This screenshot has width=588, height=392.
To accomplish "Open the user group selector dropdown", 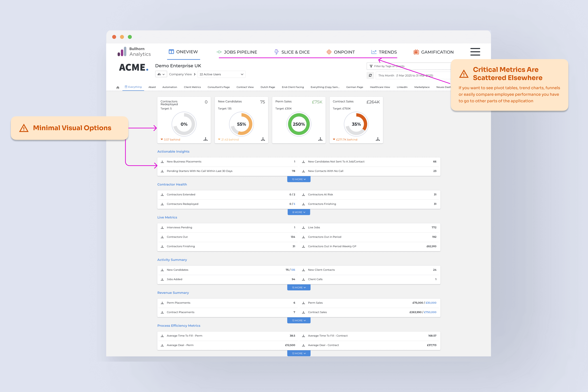I will coord(161,74).
